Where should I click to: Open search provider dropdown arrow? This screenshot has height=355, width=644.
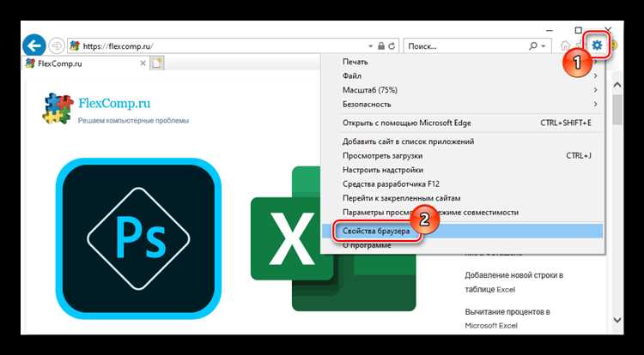(x=544, y=46)
